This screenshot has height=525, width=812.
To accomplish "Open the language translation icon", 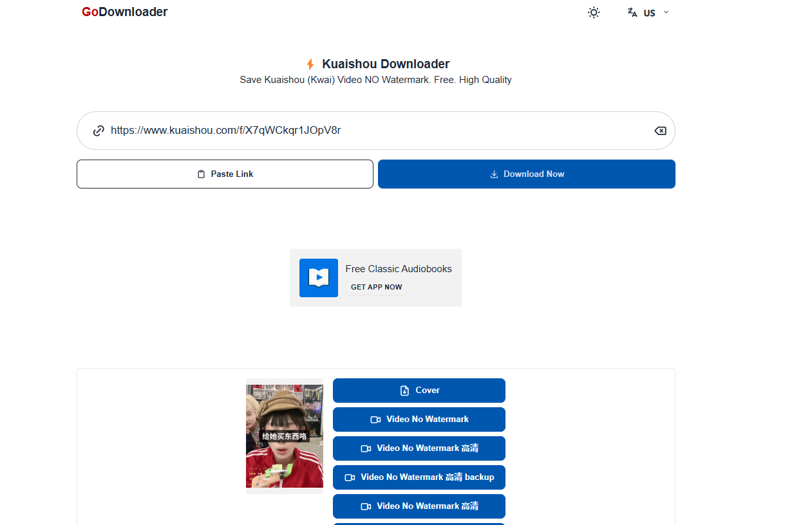I will point(632,12).
